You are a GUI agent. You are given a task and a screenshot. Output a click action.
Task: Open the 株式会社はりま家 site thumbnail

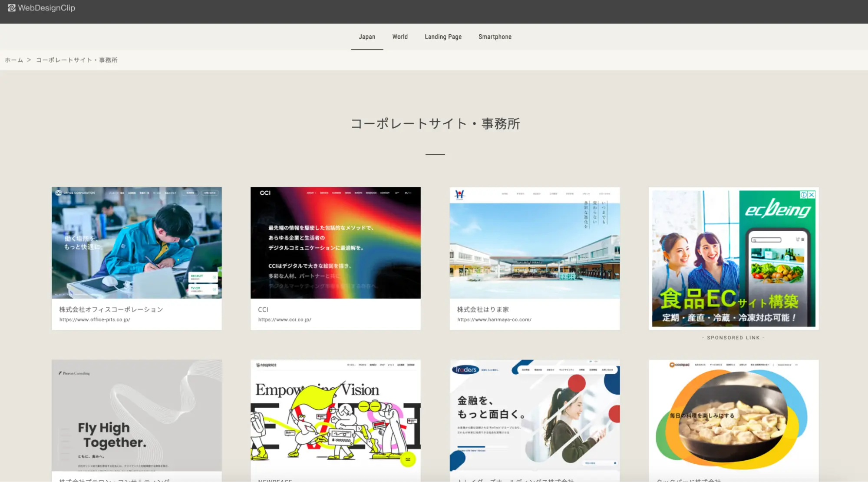535,243
